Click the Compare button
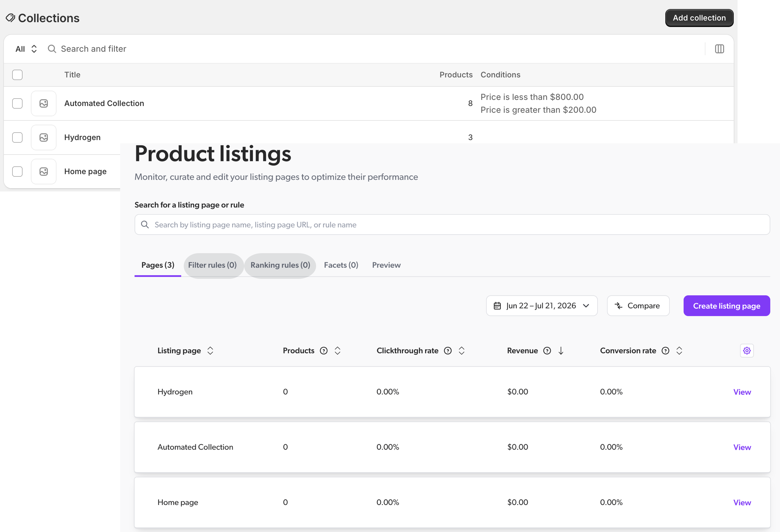Screen dimensions: 780x532 coord(638,306)
